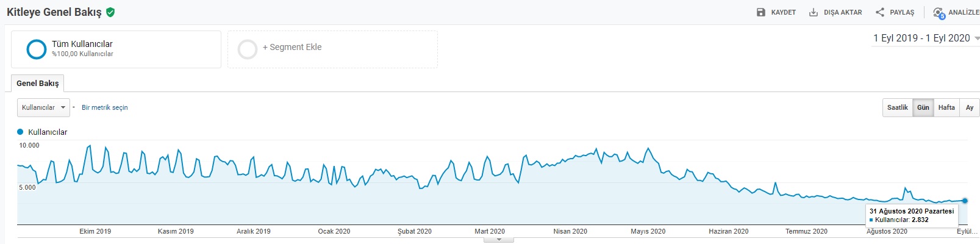Open ANALİZLER panel
Viewport: 980px width, 244px height.
956,12
